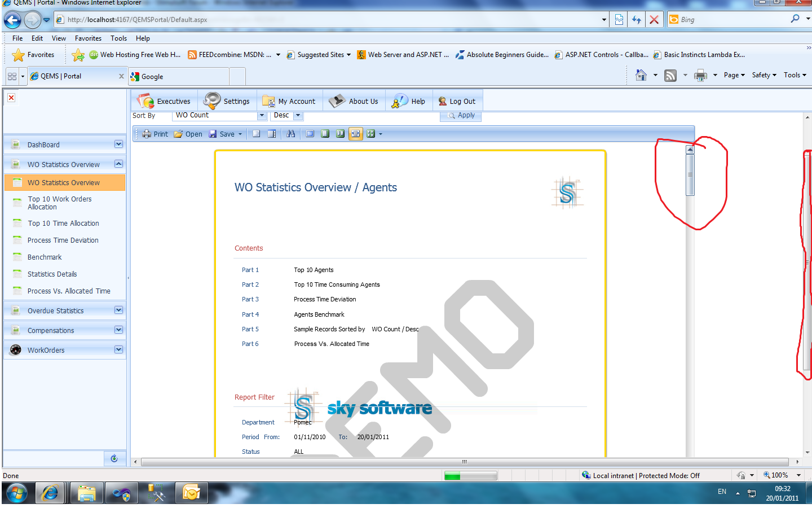Select single page view icon
Viewport: 812px width, 508px height.
click(325, 134)
